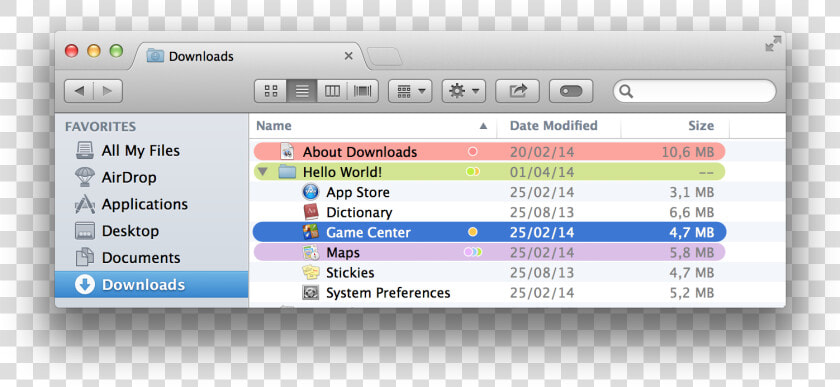The width and height of the screenshot is (840, 387).
Task: Select the Dictionary row name
Action: 359,213
